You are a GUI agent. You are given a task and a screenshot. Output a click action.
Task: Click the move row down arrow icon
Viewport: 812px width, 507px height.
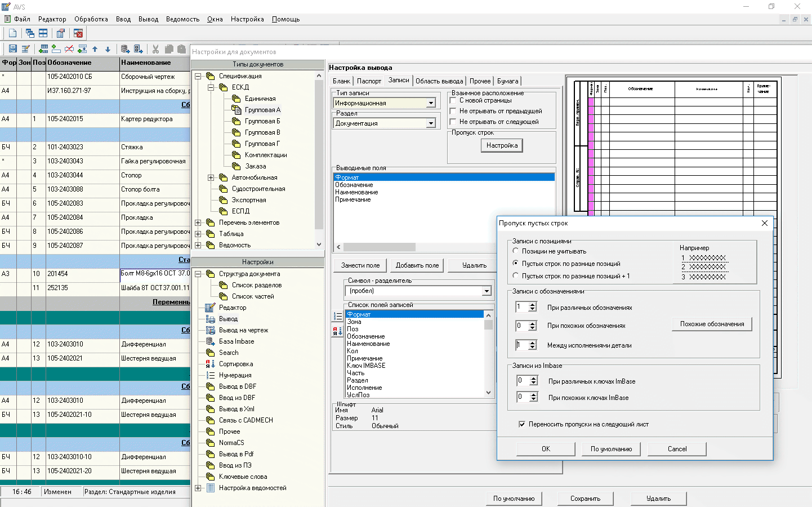click(x=108, y=49)
